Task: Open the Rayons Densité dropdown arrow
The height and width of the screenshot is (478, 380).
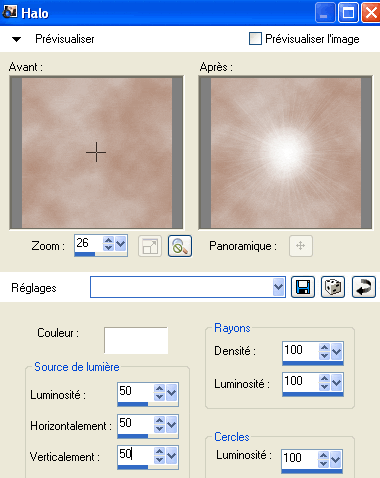Action: 336,351
